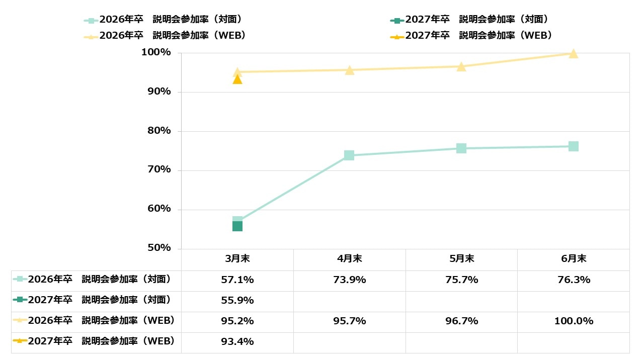
Task: Click the 3月末 column header in the data table
Action: pos(237,259)
